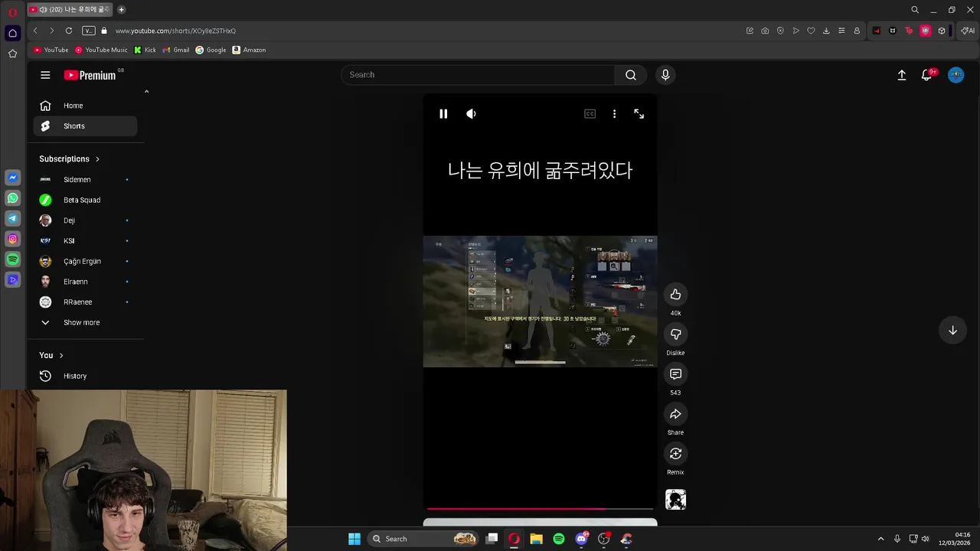Open the Opera AI assistant
This screenshot has width=980, height=551.
pos(968,31)
